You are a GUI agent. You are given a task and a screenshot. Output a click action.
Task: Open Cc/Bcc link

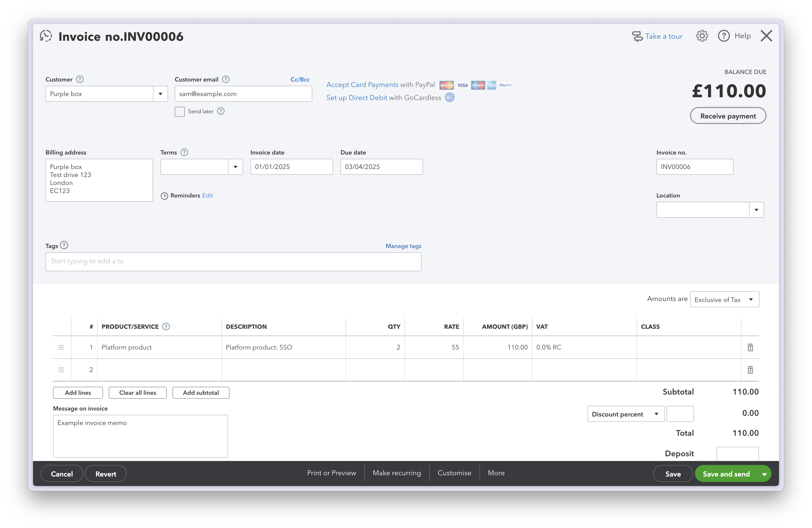pyautogui.click(x=300, y=79)
